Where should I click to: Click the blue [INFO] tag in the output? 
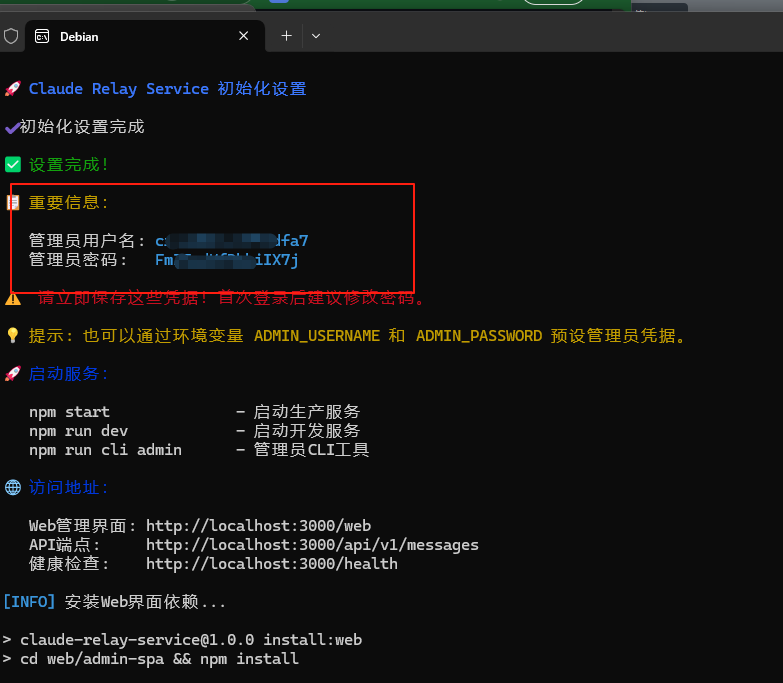(x=30, y=602)
